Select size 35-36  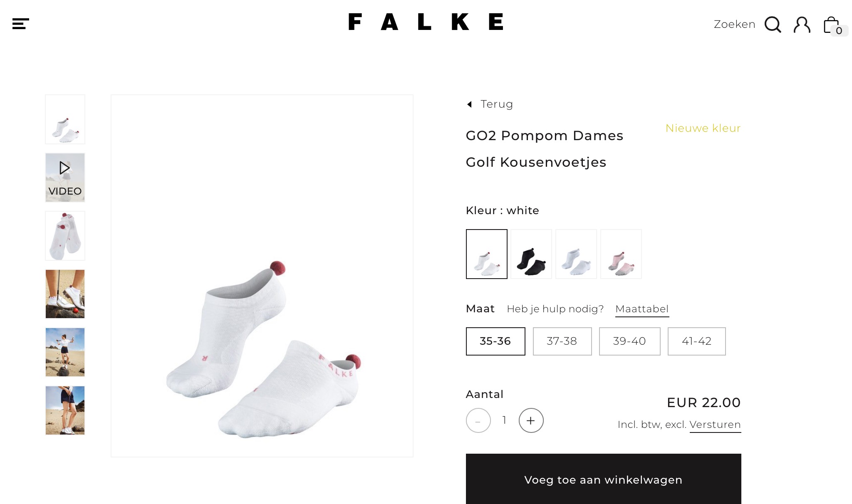495,341
